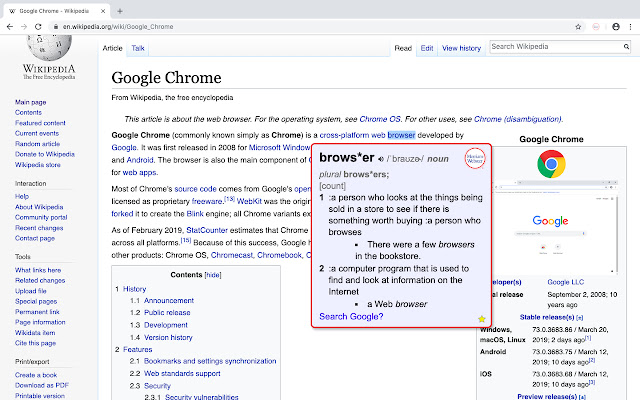Open the Google LLC developer link
Viewport: 640px width, 400px height.
pos(565,282)
